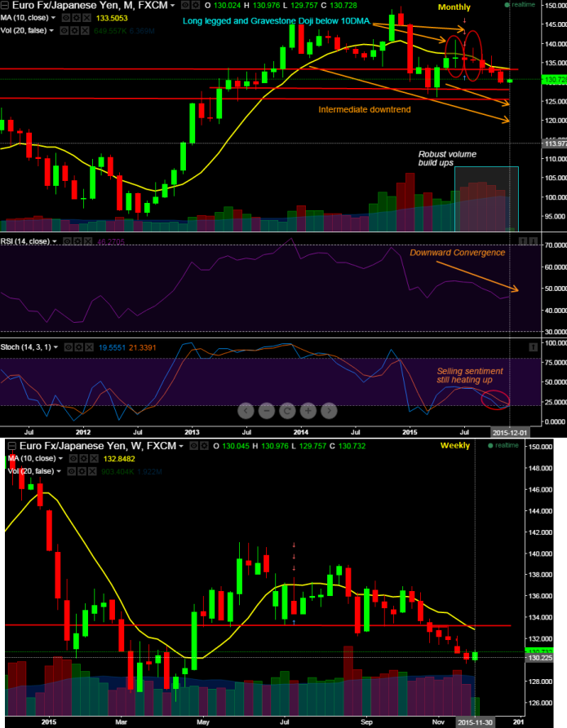Expand the RSI (14, close) dropdown

tap(55, 241)
